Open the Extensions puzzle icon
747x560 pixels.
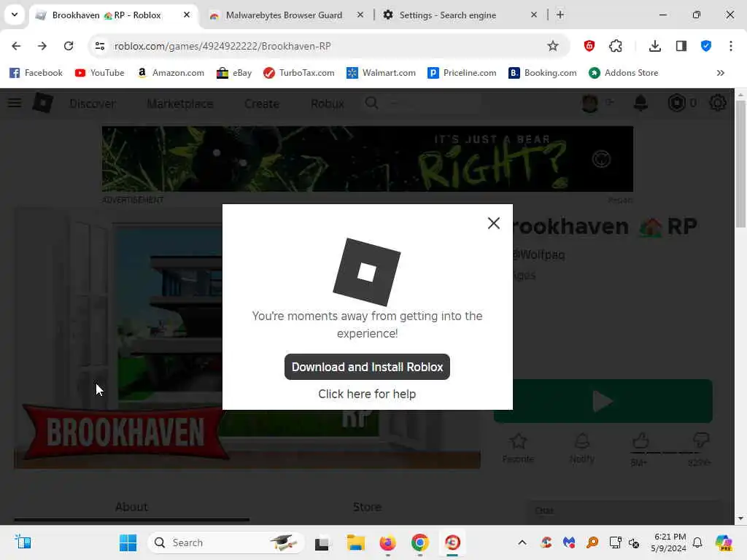click(x=616, y=46)
